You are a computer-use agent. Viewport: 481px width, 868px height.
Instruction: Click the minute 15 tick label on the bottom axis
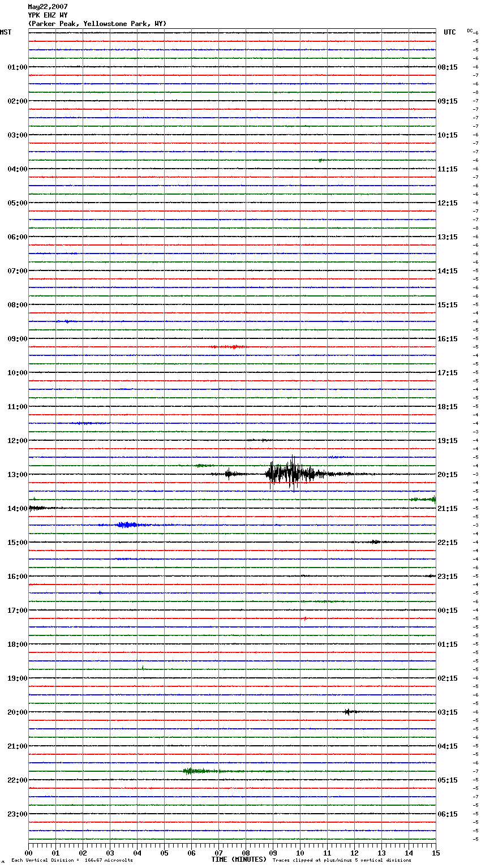tap(436, 853)
